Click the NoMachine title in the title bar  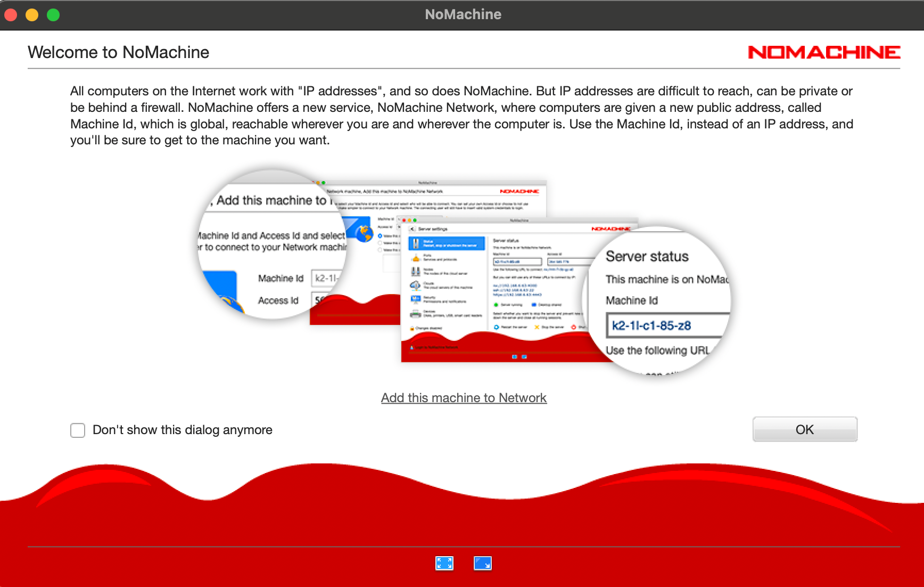pyautogui.click(x=463, y=14)
